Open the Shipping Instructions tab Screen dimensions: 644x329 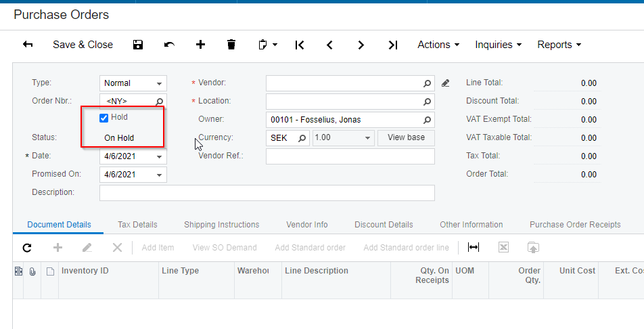tap(221, 225)
